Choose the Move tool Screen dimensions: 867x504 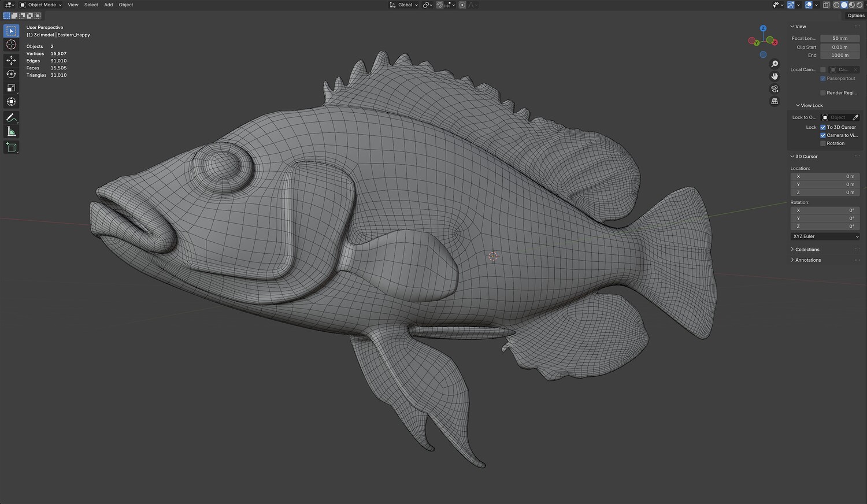tap(11, 60)
